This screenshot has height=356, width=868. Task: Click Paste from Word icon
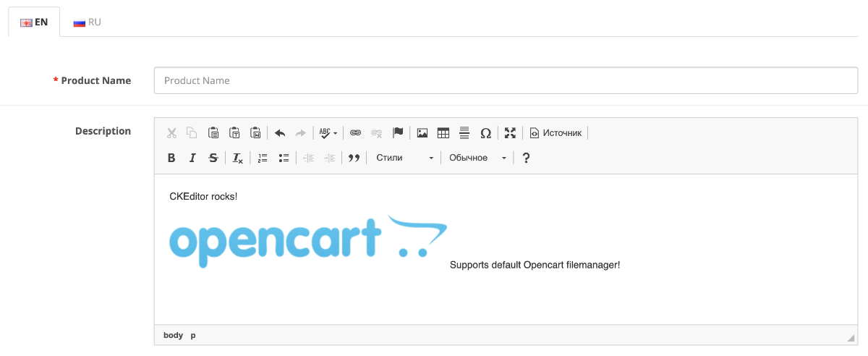pyautogui.click(x=255, y=133)
